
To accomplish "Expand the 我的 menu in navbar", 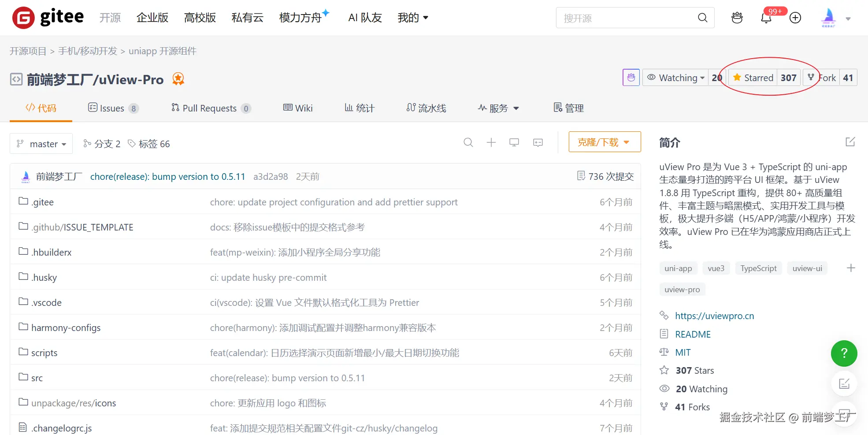I will [413, 18].
